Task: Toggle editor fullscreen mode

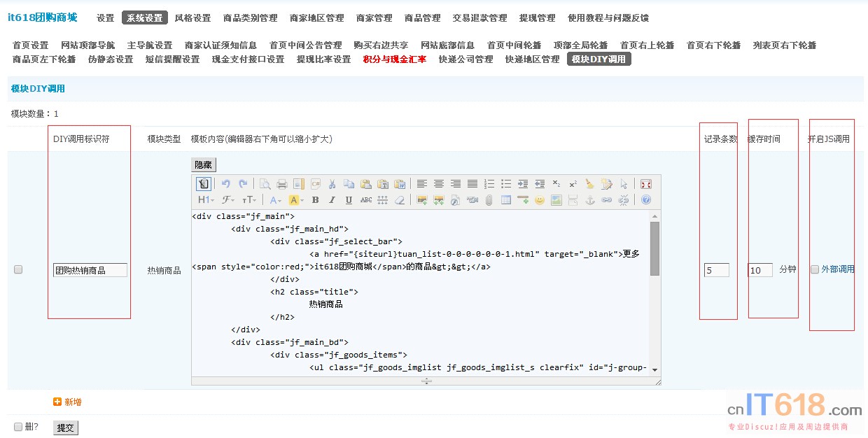Action: [646, 184]
